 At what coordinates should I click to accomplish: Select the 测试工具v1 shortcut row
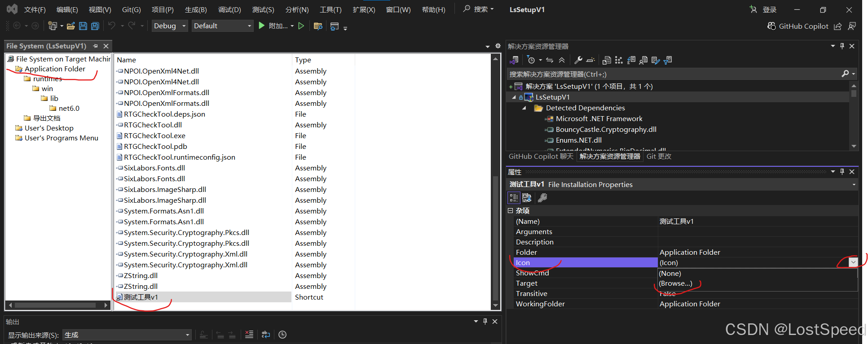pos(203,297)
